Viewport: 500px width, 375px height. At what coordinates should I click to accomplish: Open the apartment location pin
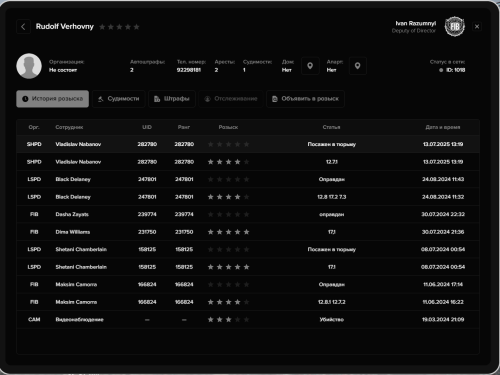pyautogui.click(x=358, y=66)
